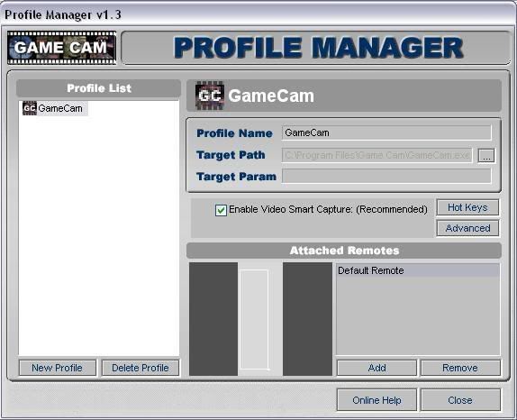
Task: Open Online Help
Action: point(376,400)
